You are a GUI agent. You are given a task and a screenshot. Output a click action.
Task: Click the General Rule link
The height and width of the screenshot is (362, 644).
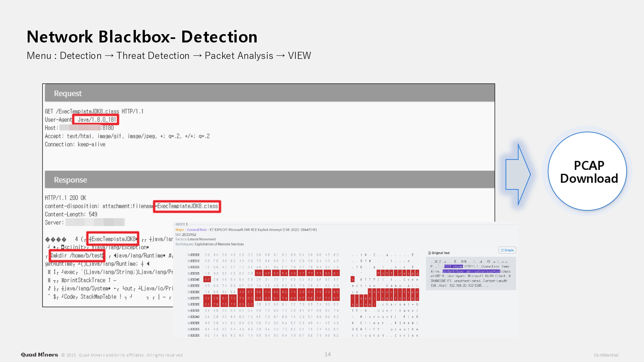(197, 230)
